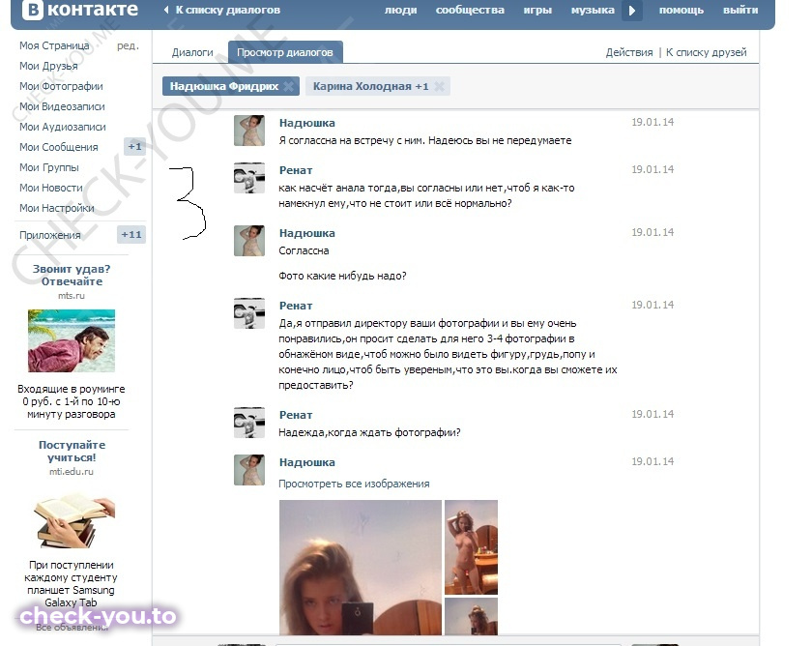Screen dimensions: 812x646
Task: Go back via 'К списку диалогов' arrow link
Action: pyautogui.click(x=222, y=10)
